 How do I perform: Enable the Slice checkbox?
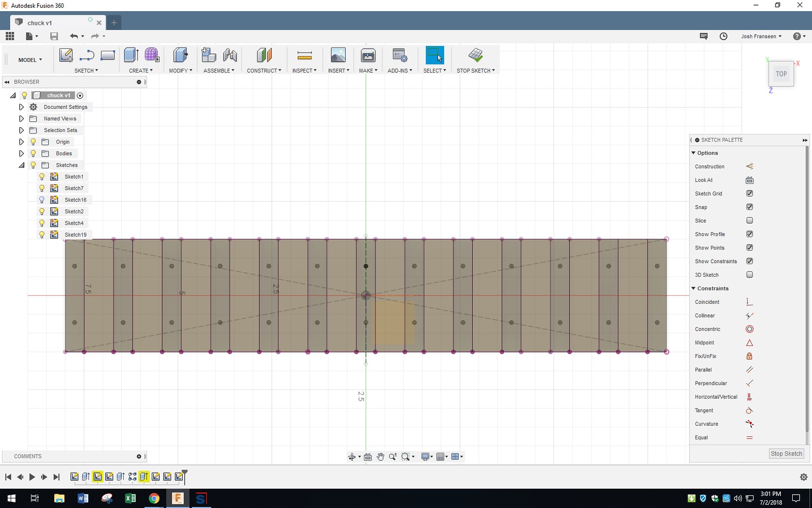[x=750, y=220]
